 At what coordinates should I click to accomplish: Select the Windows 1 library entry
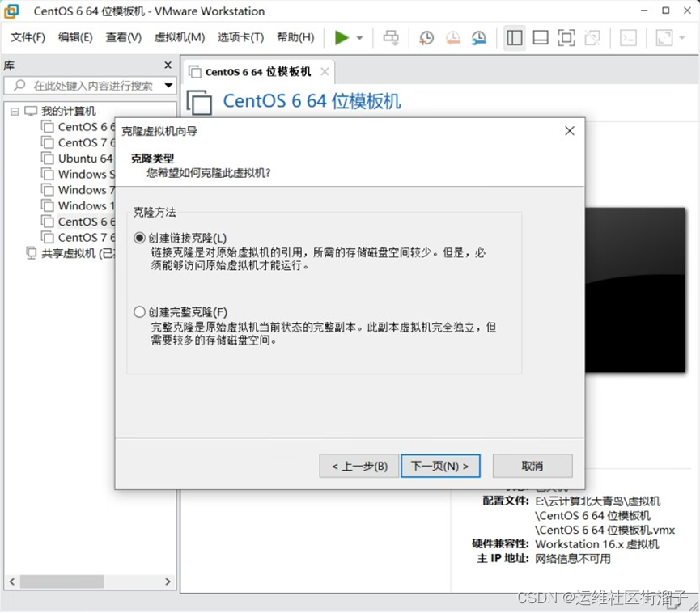click(78, 206)
